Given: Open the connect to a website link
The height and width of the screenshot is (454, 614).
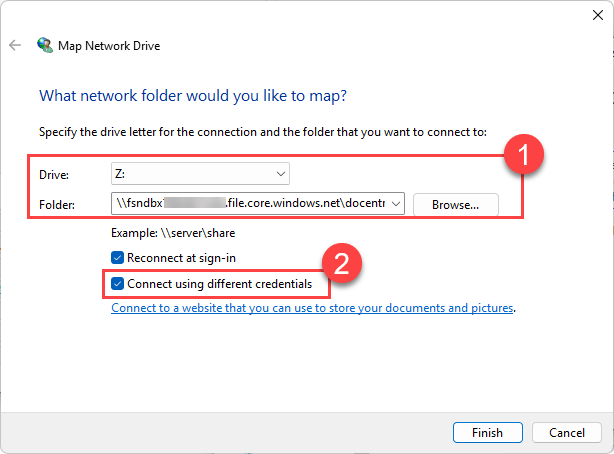Looking at the screenshot, I should click(312, 308).
